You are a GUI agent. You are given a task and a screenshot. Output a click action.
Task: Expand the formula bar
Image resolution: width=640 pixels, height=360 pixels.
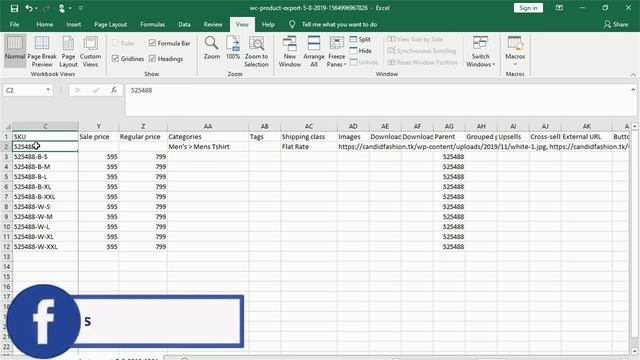(633, 90)
